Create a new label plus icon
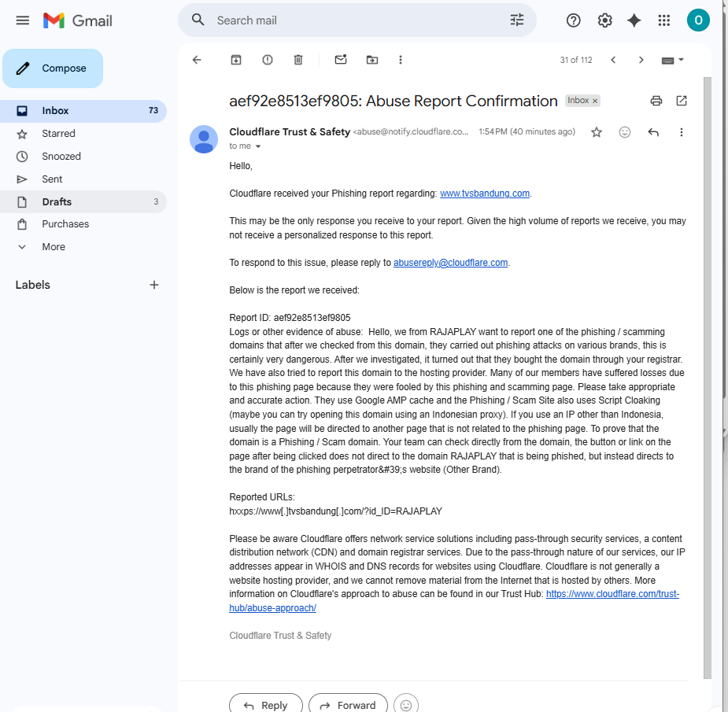Viewport: 728px width, 712px height. [x=154, y=285]
